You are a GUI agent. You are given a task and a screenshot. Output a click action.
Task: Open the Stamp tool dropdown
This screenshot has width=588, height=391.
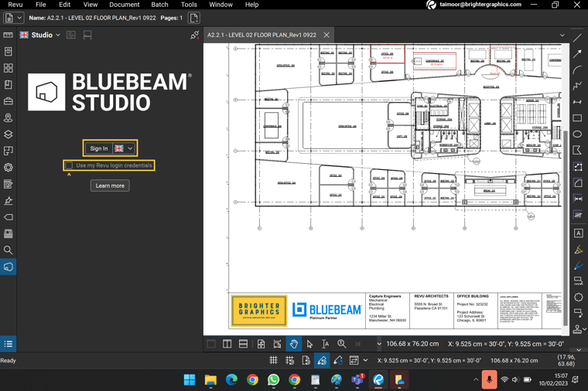point(585,329)
